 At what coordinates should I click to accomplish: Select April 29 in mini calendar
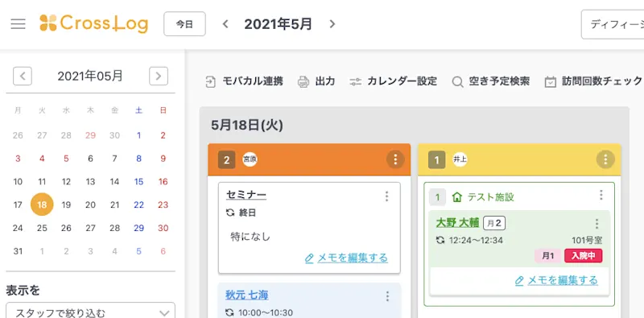pos(90,135)
